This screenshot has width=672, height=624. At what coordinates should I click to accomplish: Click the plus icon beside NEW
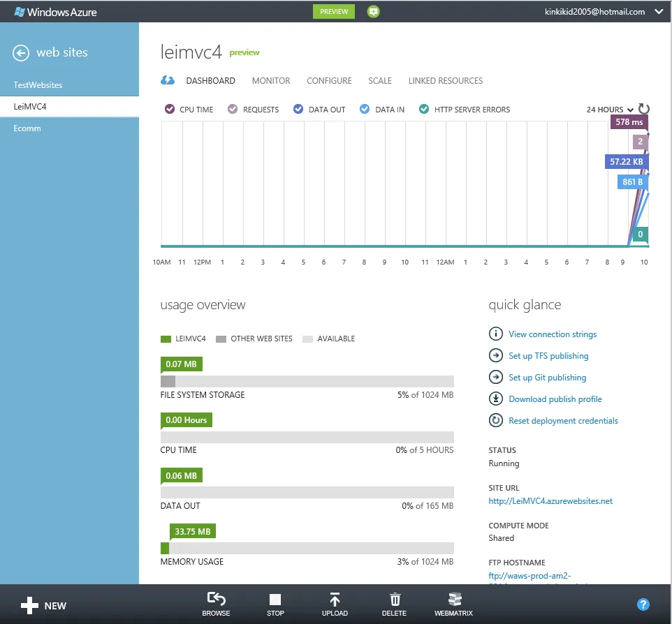click(29, 605)
